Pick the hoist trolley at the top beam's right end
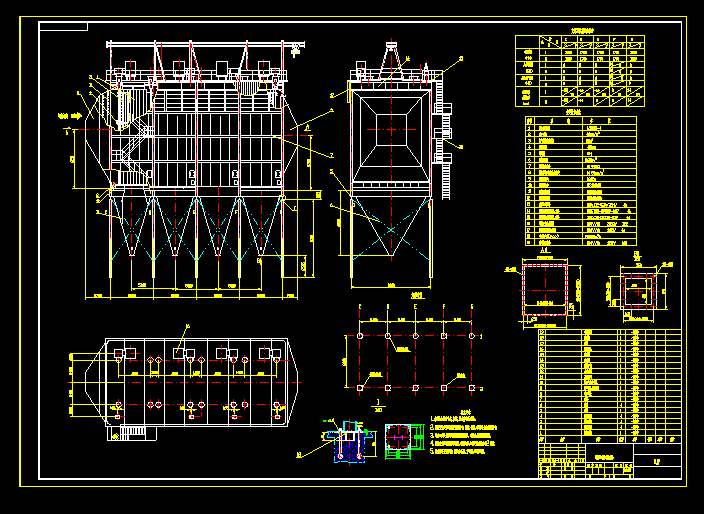The height and width of the screenshot is (514, 704). (295, 49)
